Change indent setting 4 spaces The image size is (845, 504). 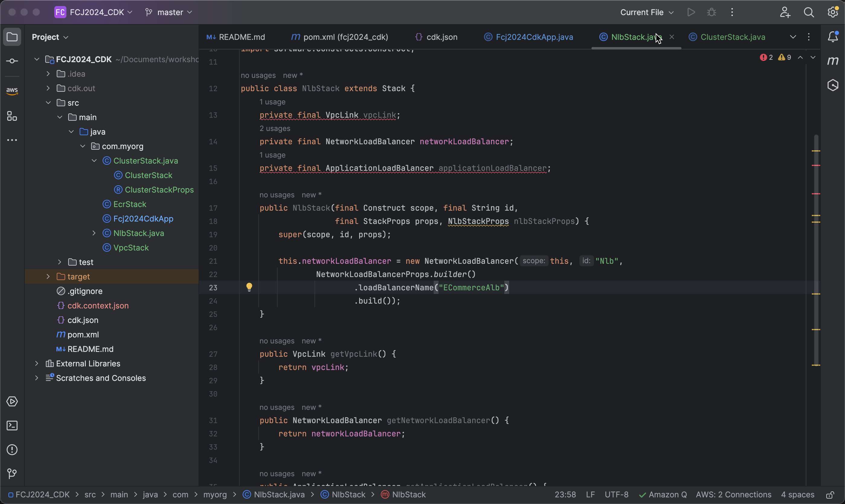coord(797,495)
